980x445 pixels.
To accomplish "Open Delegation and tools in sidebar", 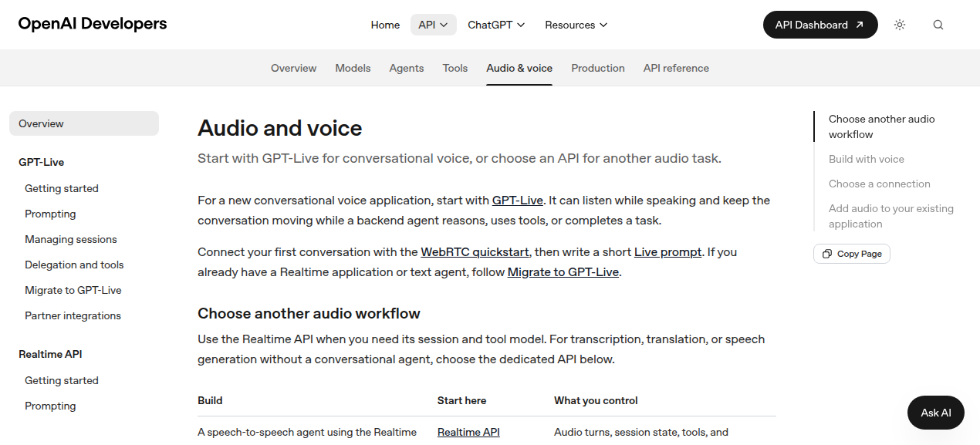I will pyautogui.click(x=74, y=265).
